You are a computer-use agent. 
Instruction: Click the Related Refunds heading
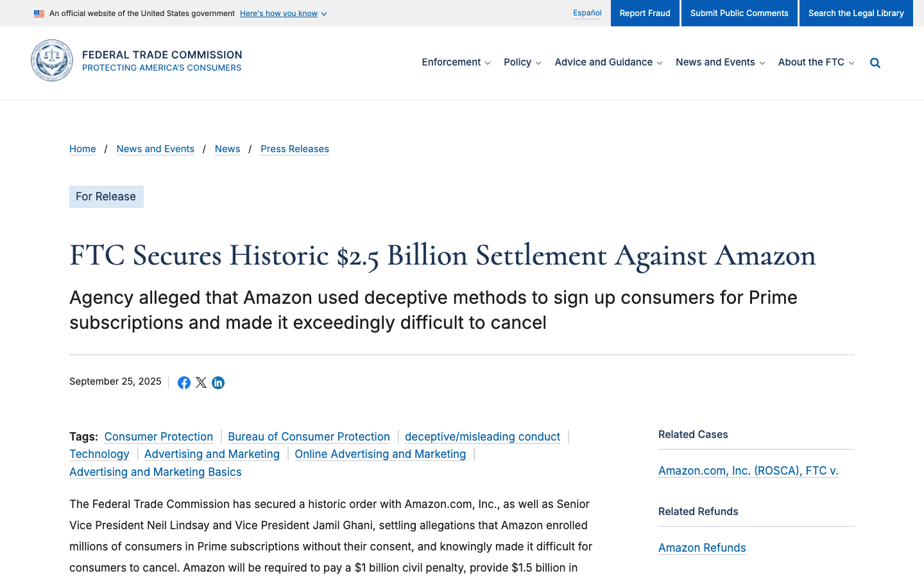click(698, 512)
